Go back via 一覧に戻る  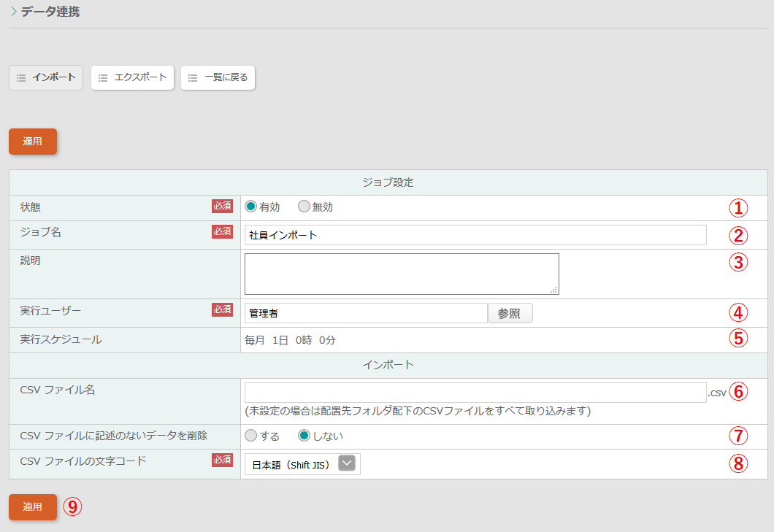click(218, 77)
